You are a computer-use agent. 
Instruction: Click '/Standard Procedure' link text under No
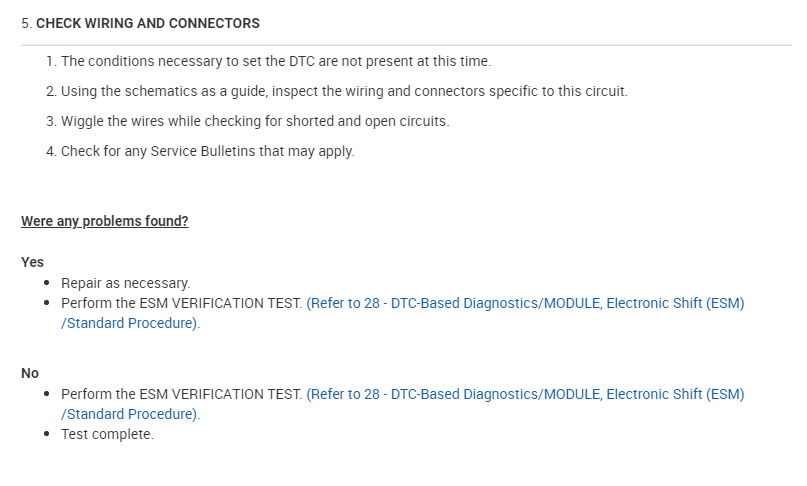coord(130,414)
